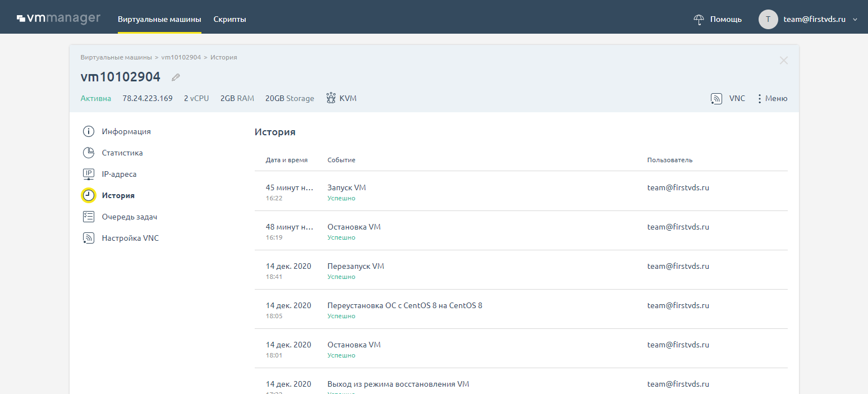Click the История clock icon
This screenshot has height=394, width=868.
coord(89,195)
